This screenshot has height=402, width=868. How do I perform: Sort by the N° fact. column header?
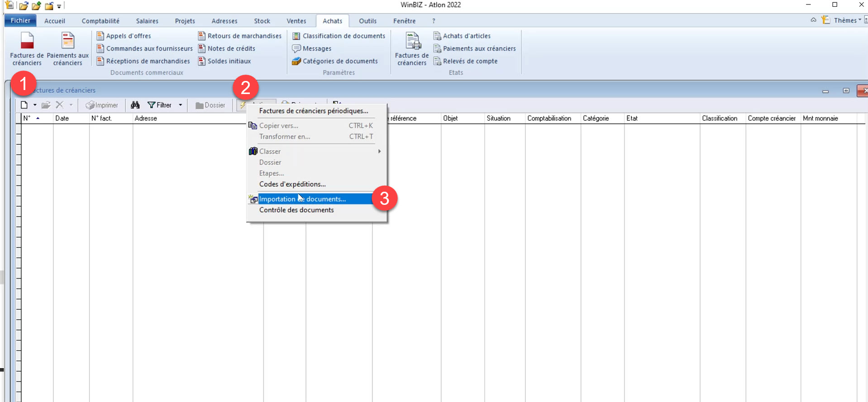[111, 118]
